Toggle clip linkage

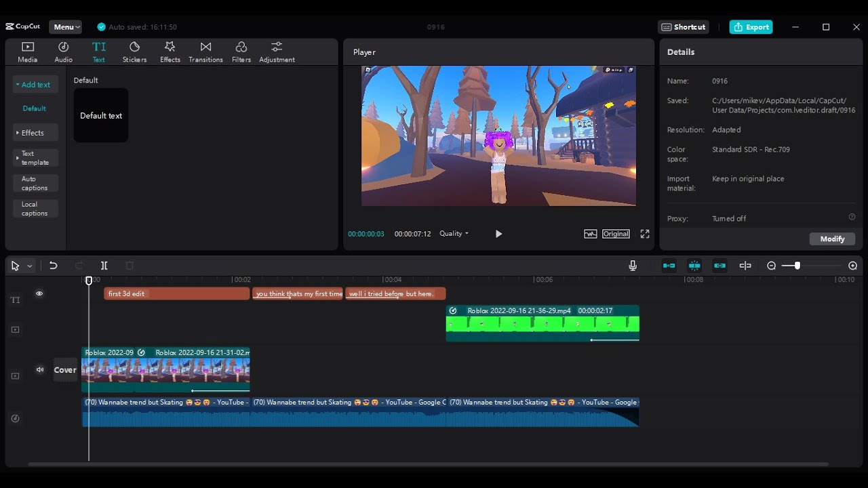[719, 266]
